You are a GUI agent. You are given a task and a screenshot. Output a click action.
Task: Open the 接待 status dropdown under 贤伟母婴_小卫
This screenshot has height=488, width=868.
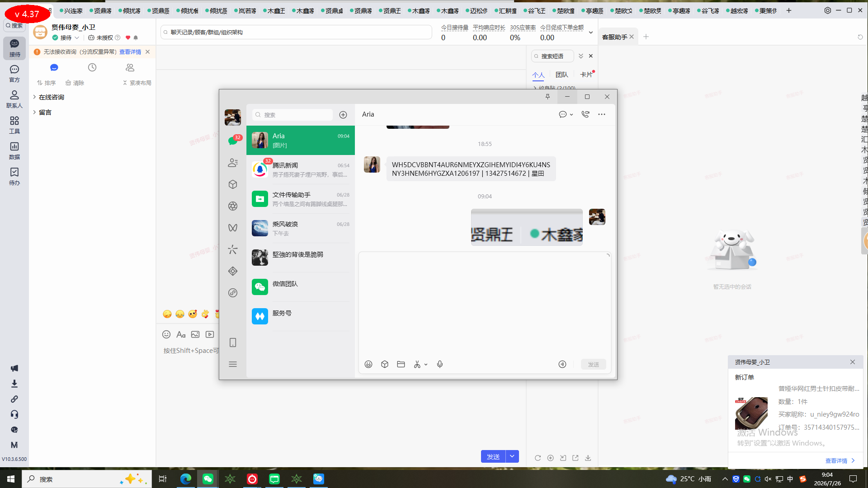(x=66, y=38)
